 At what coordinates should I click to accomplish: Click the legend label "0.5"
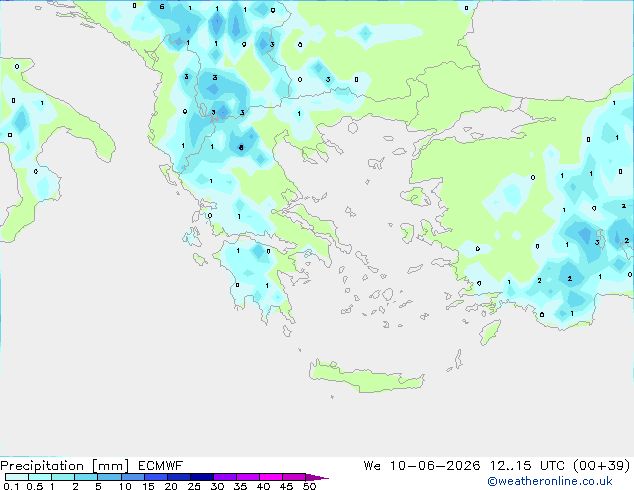pos(35,486)
